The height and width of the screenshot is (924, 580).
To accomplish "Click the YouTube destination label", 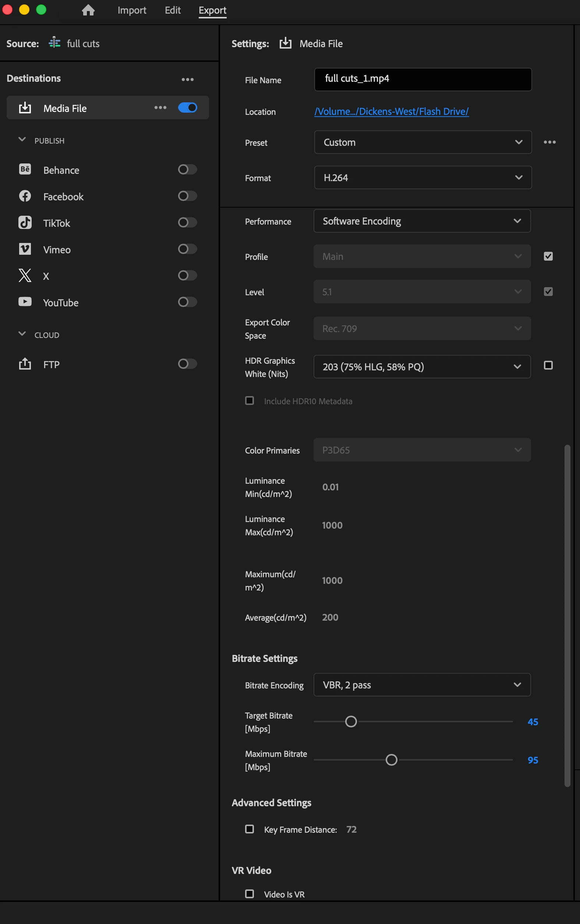I will [61, 303].
